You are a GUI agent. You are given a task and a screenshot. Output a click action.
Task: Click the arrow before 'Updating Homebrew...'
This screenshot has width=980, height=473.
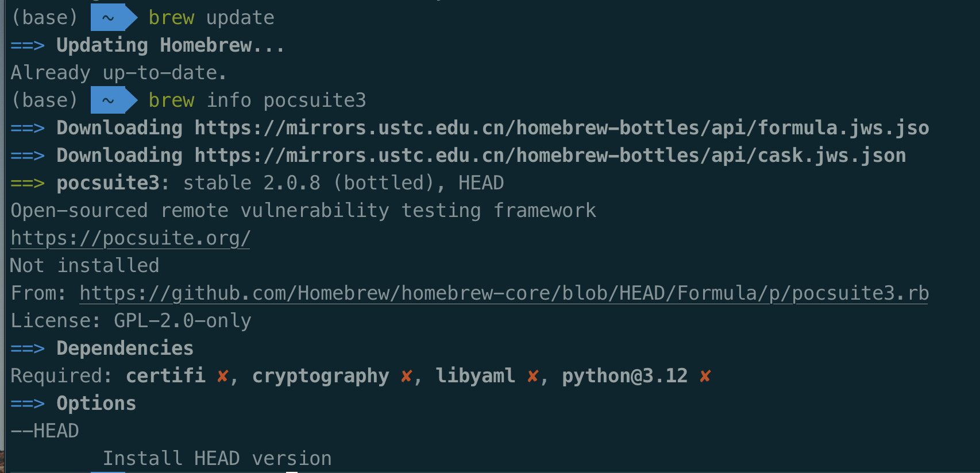(x=27, y=46)
